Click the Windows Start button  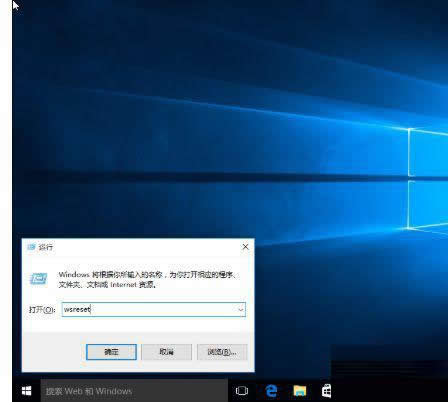coord(26,391)
